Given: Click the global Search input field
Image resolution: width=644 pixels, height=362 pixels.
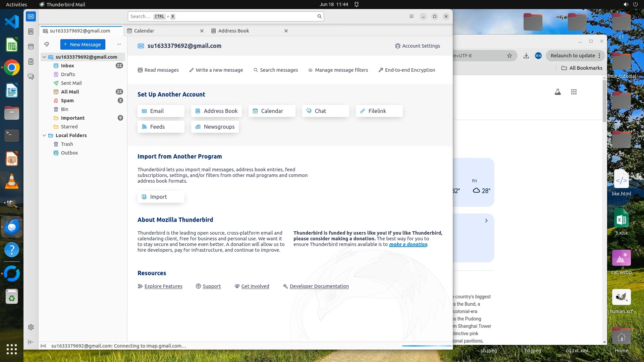Looking at the screenshot, I should click(x=221, y=16).
